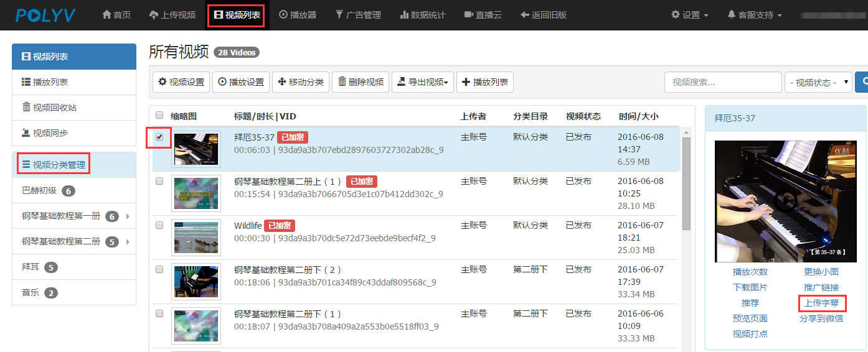Open 视频同步 in the sidebar
Viewport: 868px width, 352px height.
coord(74,132)
